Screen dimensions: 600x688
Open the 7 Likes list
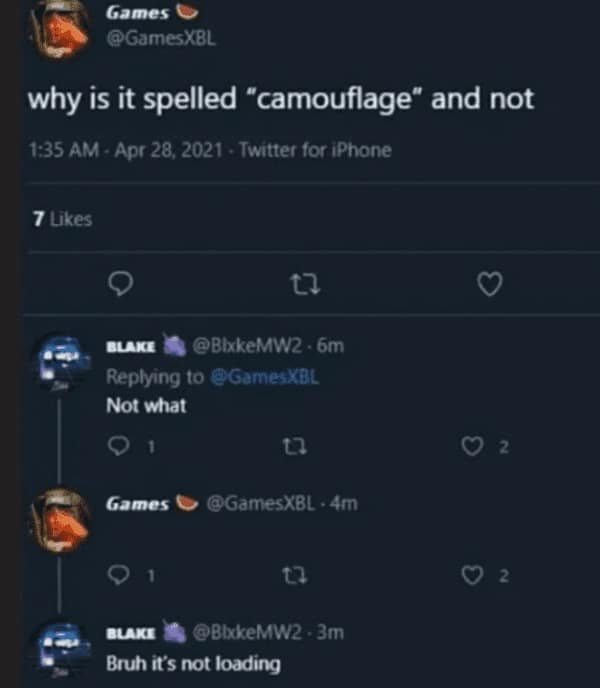[62, 219]
